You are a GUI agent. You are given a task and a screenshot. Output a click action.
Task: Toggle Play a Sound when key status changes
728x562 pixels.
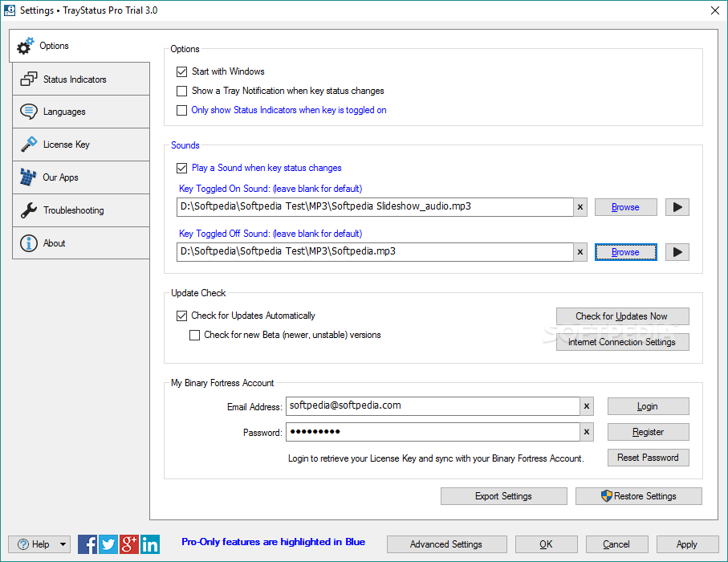(x=181, y=168)
